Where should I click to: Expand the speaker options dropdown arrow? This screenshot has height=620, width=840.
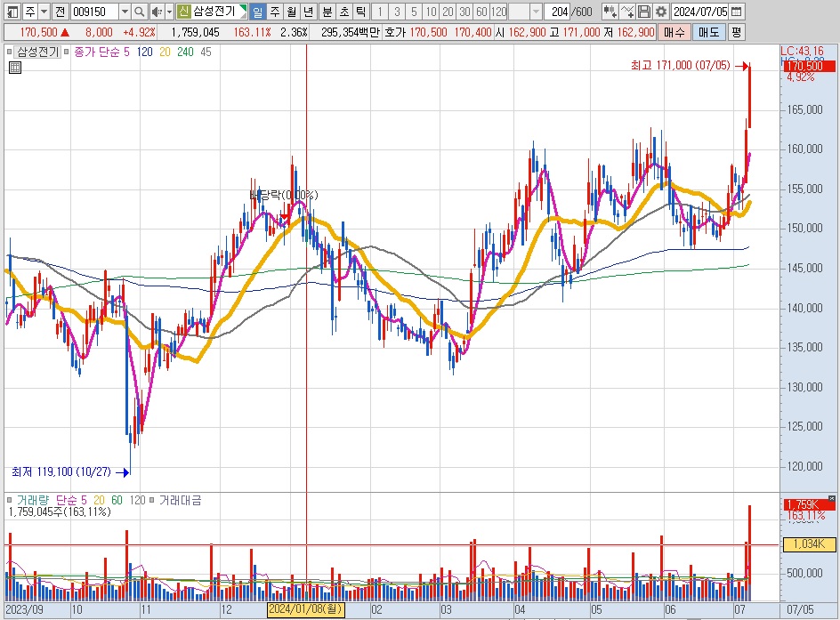tap(169, 12)
